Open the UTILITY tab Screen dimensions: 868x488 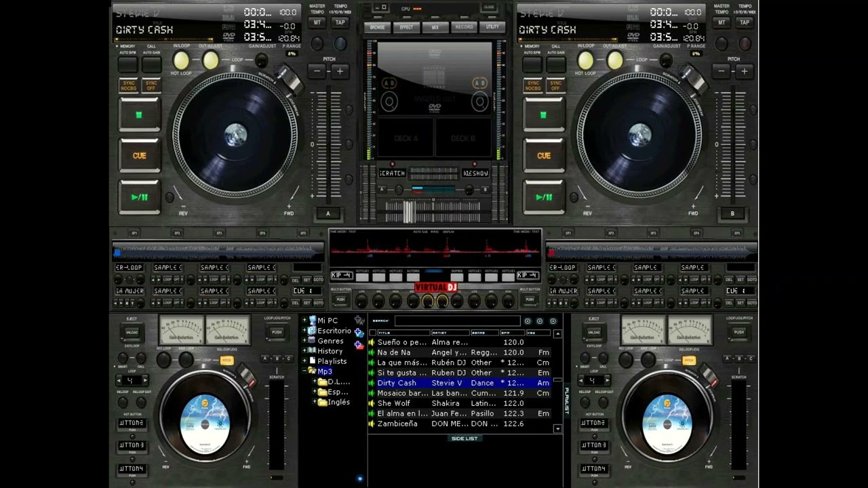492,27
